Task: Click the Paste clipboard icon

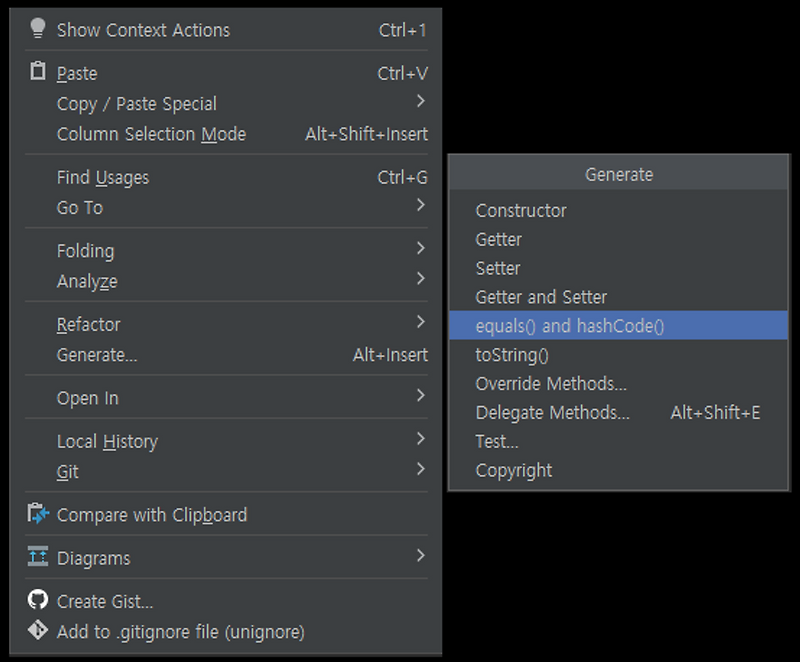Action: [38, 71]
